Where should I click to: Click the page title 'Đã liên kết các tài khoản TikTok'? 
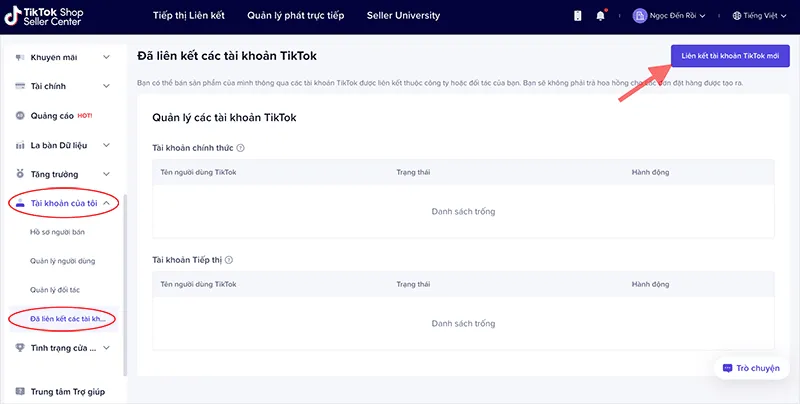(x=227, y=56)
